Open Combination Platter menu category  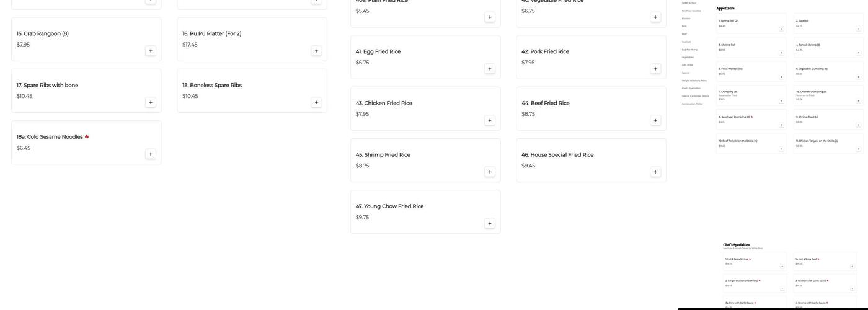click(x=692, y=104)
